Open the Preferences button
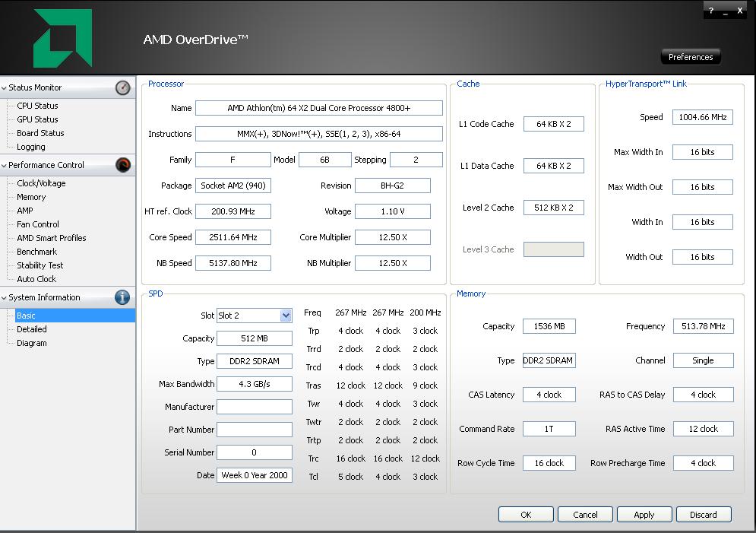This screenshot has height=533, width=756. (x=691, y=57)
